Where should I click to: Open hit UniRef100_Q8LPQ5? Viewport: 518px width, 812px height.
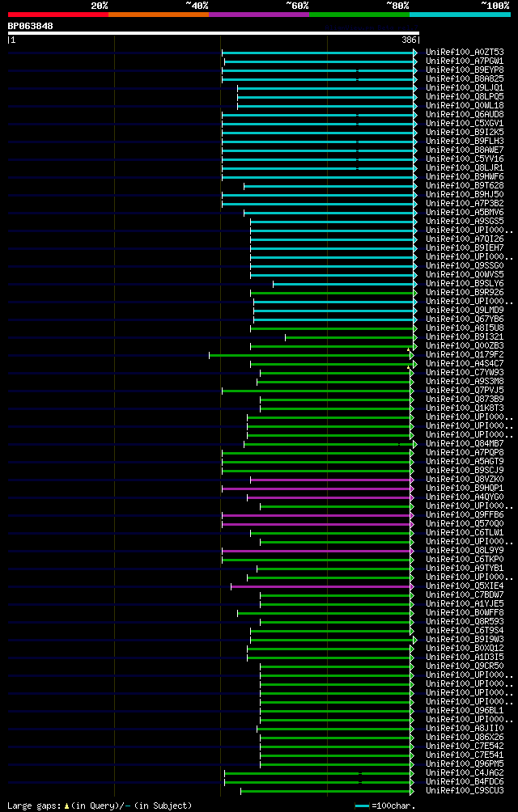click(x=465, y=96)
